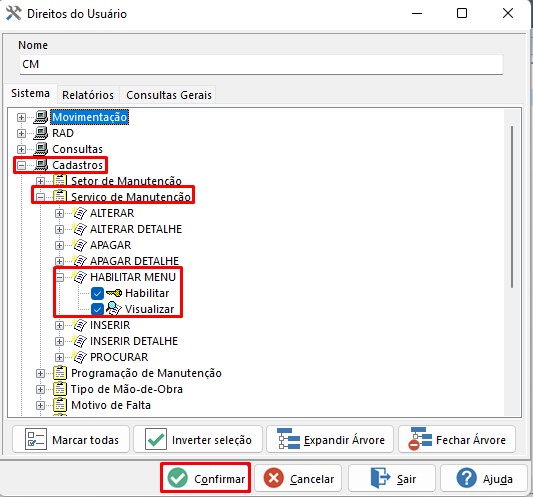Viewport: 533px width, 497px height.
Task: Expand the Programação de Manutenção node
Action: 40,373
